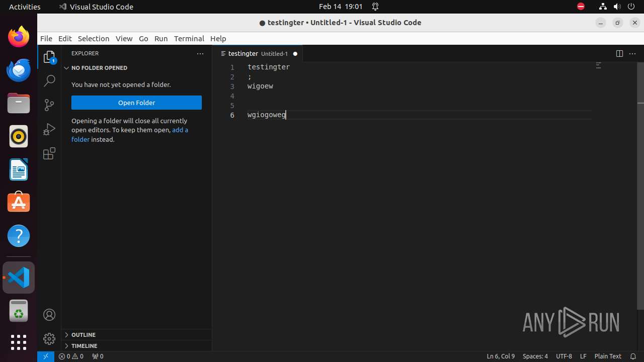Viewport: 644px width, 362px height.
Task: Open the Accounts icon in activity bar
Action: tap(49, 315)
